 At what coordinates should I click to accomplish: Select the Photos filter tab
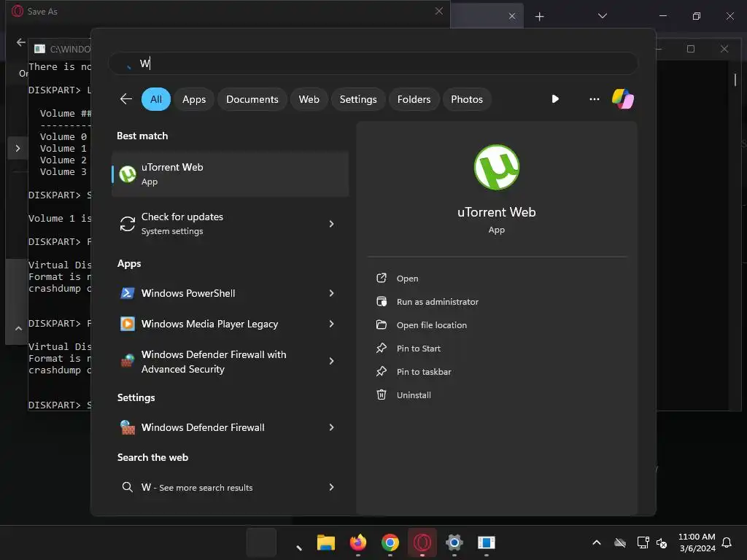[467, 99]
